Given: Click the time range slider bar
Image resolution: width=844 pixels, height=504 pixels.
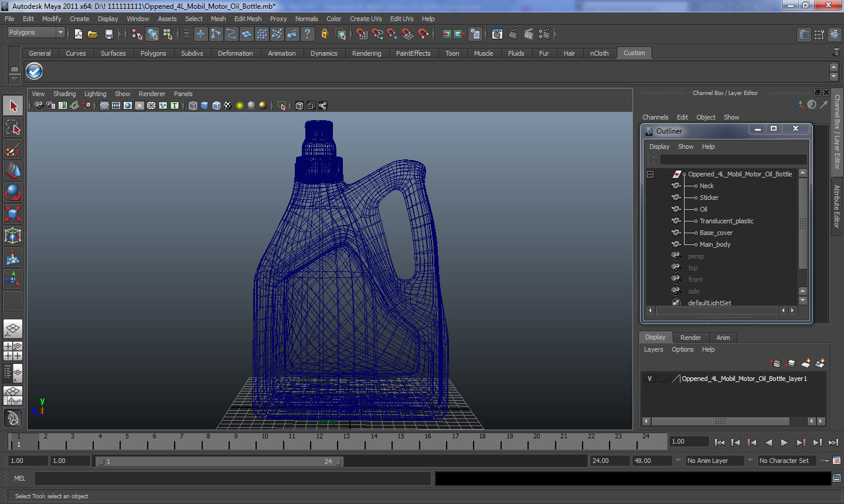Looking at the screenshot, I should coord(219,461).
